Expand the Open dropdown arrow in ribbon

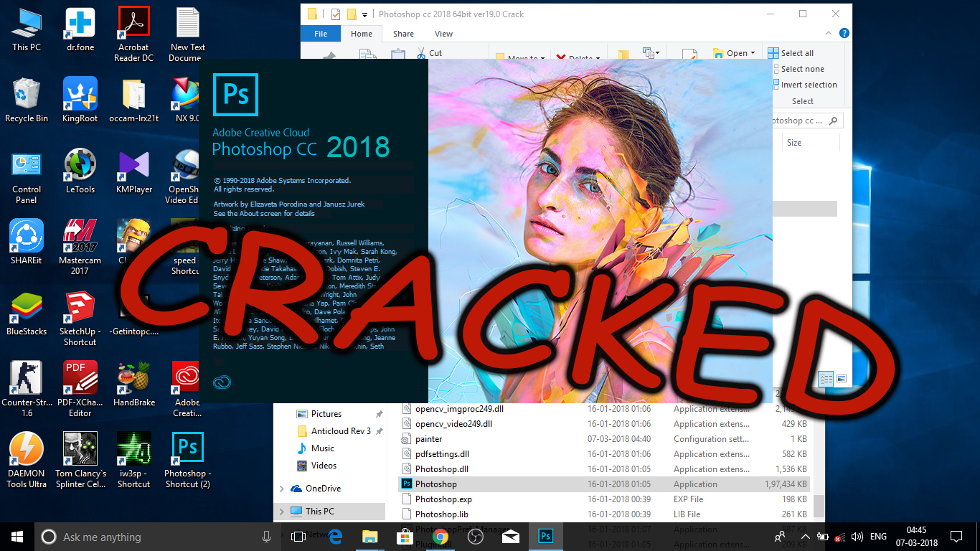pyautogui.click(x=753, y=53)
